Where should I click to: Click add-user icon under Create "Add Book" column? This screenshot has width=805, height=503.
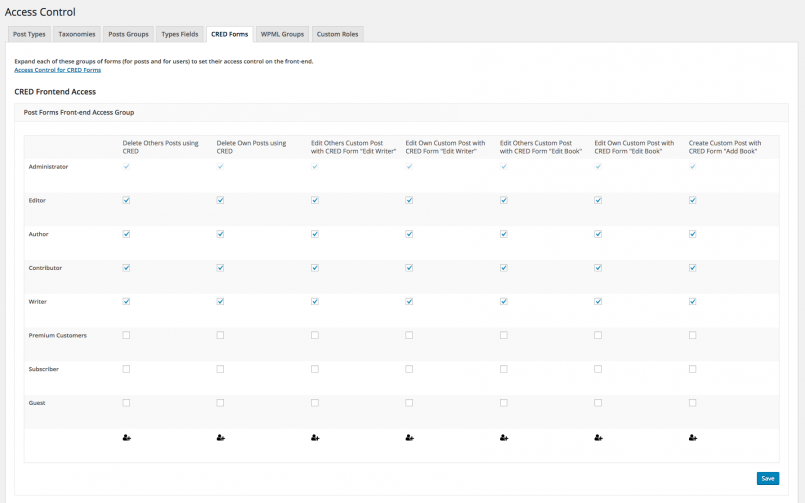pyautogui.click(x=693, y=438)
